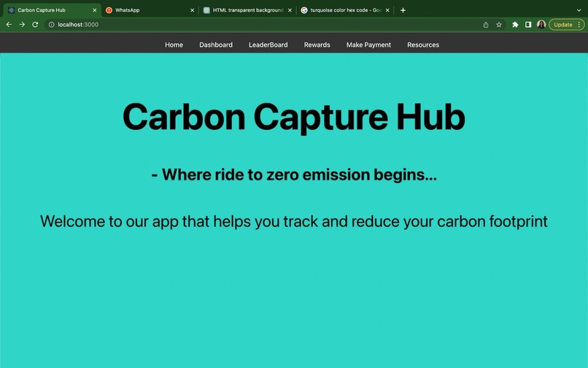Viewport: 588px width, 368px height.
Task: Bookmark this page with the star icon
Action: (x=499, y=24)
